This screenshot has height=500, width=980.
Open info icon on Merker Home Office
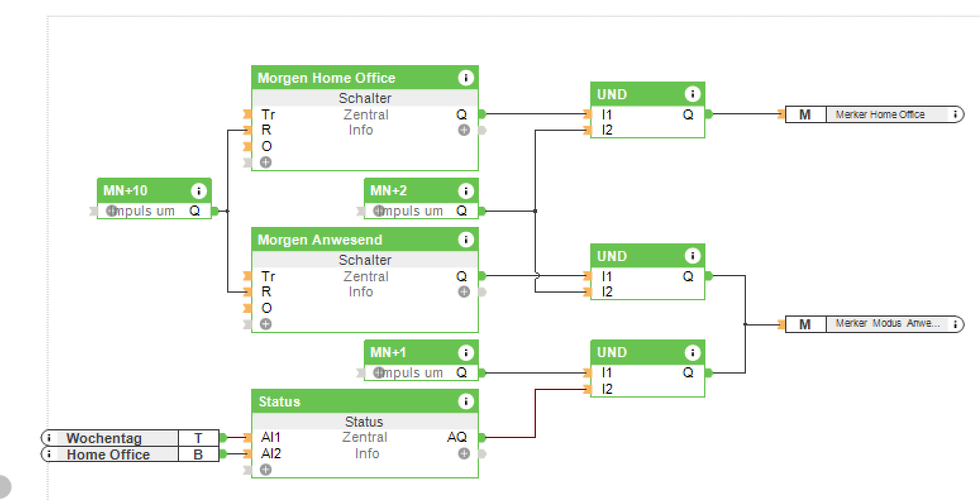point(955,114)
